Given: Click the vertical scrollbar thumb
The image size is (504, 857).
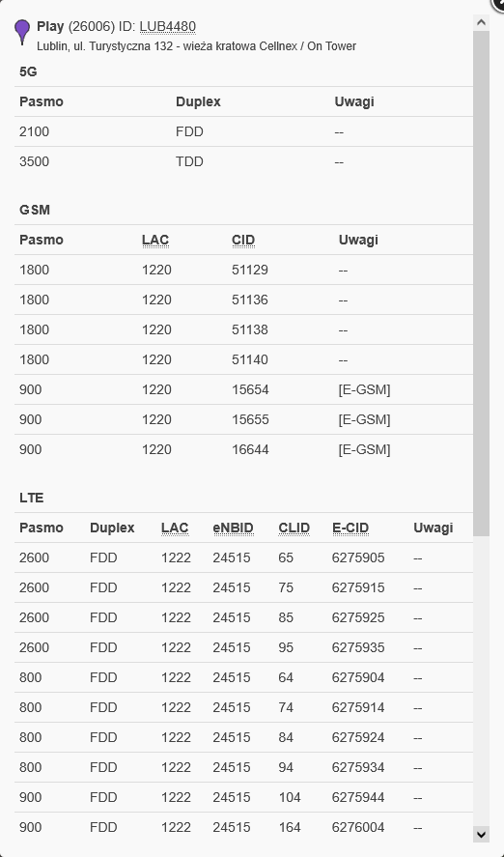Looking at the screenshot, I should (481, 283).
